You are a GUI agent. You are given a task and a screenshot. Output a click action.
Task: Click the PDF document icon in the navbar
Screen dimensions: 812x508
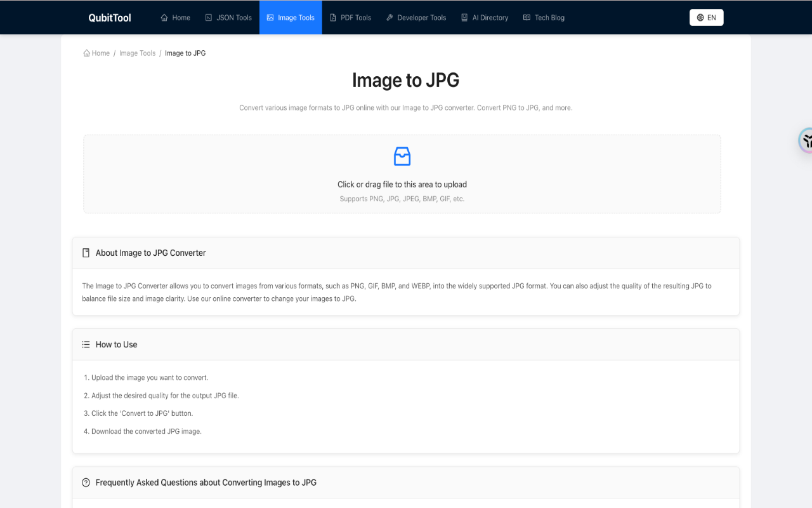[332, 17]
